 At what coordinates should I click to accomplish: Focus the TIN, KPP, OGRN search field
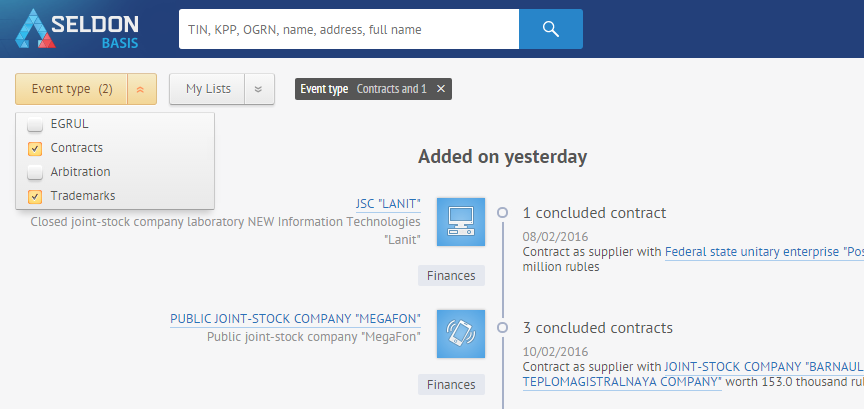[349, 29]
